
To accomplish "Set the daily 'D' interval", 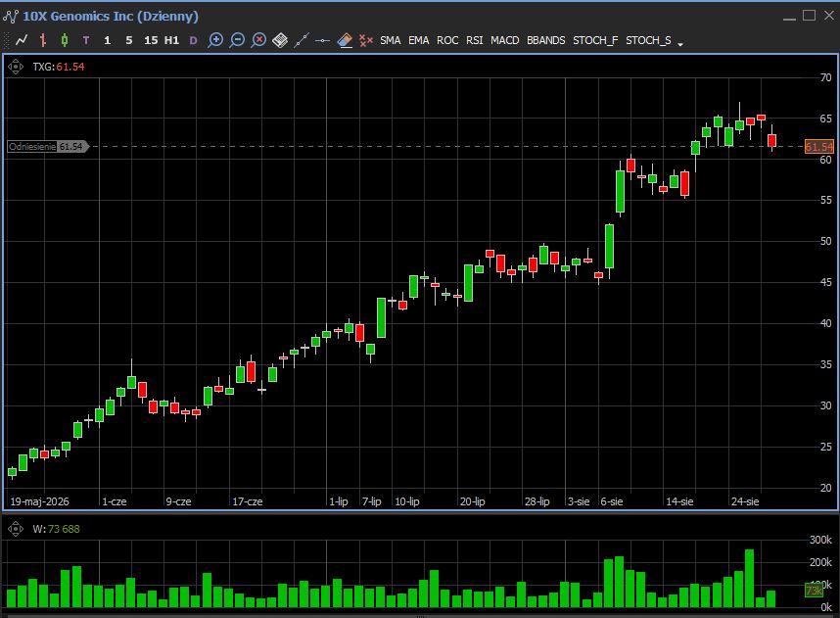I will click(x=194, y=40).
